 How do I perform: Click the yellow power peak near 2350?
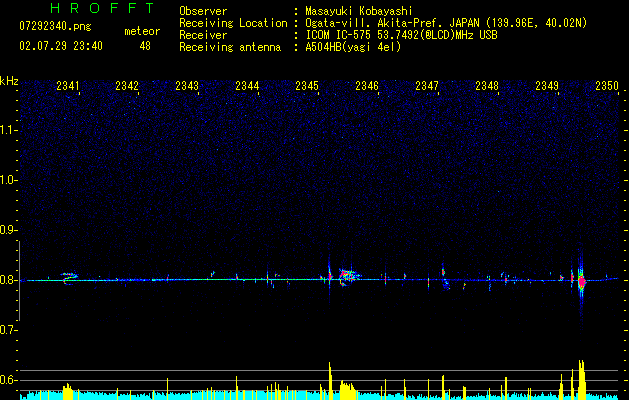pyautogui.click(x=582, y=380)
